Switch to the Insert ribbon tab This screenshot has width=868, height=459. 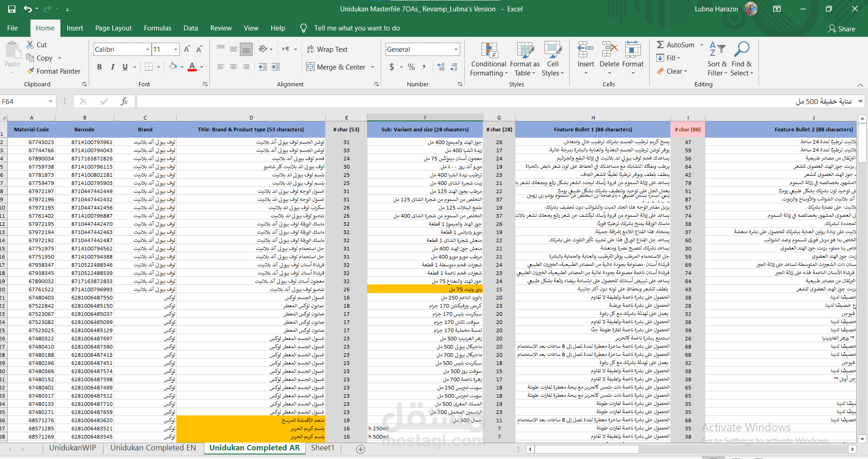[75, 28]
